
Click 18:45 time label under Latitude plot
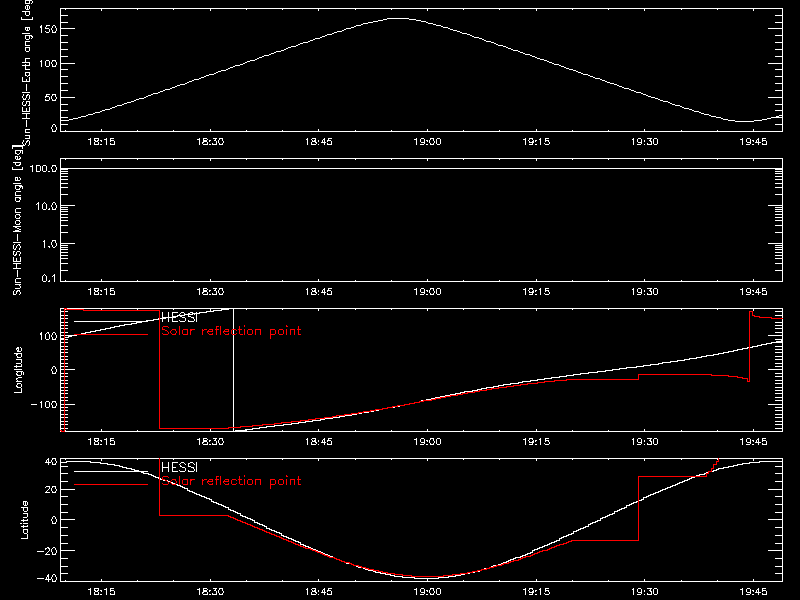tap(319, 592)
